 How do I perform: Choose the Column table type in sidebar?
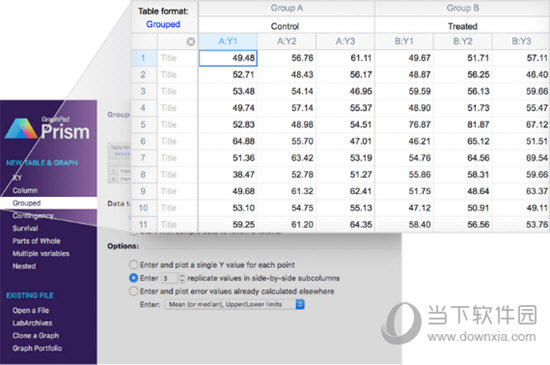(x=25, y=190)
